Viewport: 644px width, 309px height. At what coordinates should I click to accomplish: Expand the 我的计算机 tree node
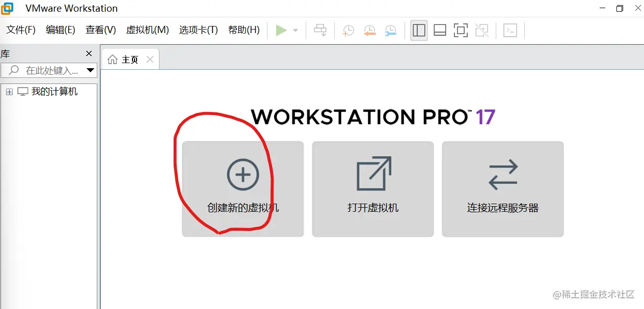tap(9, 92)
